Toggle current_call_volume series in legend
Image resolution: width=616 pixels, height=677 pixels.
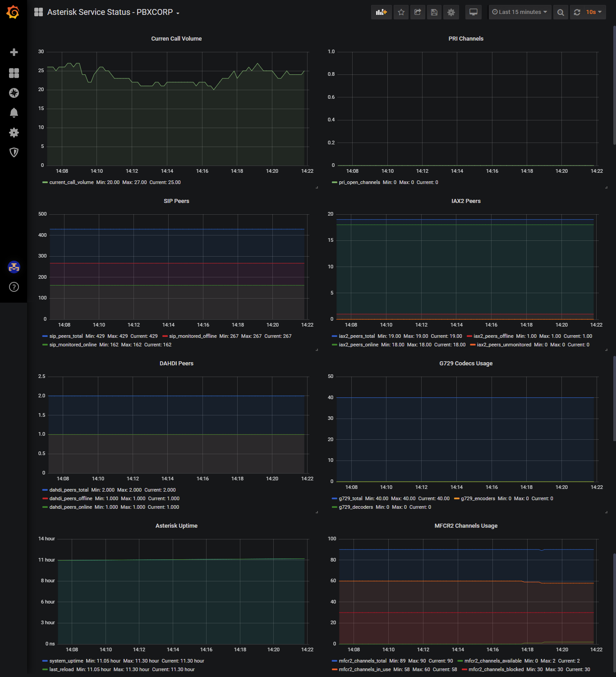(71, 183)
